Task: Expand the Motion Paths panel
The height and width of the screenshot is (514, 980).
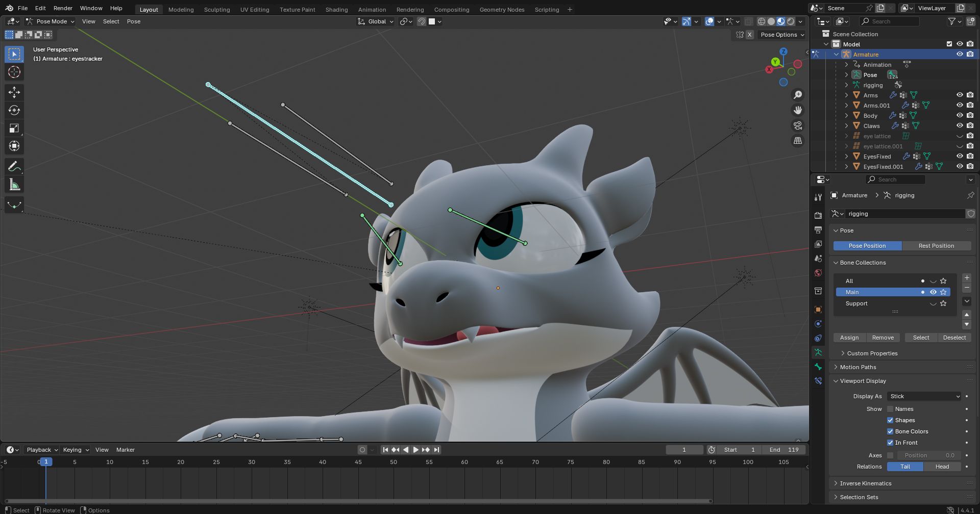Action: 857,367
